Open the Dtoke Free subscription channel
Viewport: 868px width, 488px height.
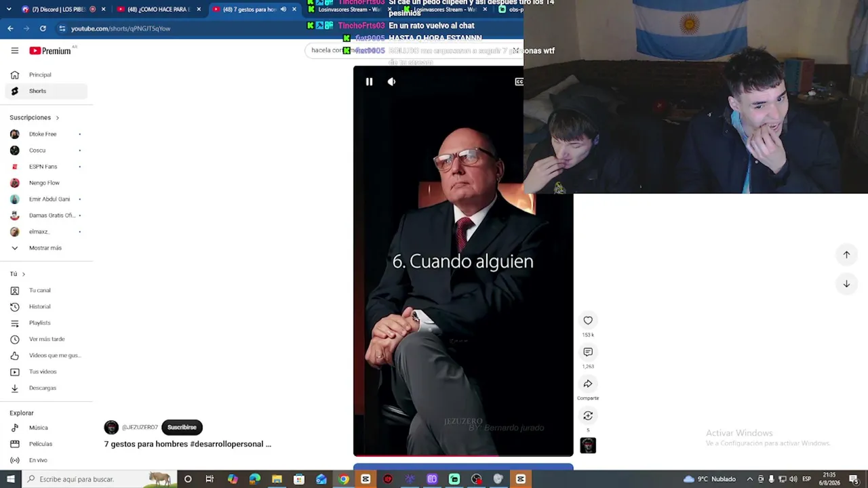[x=46, y=134]
